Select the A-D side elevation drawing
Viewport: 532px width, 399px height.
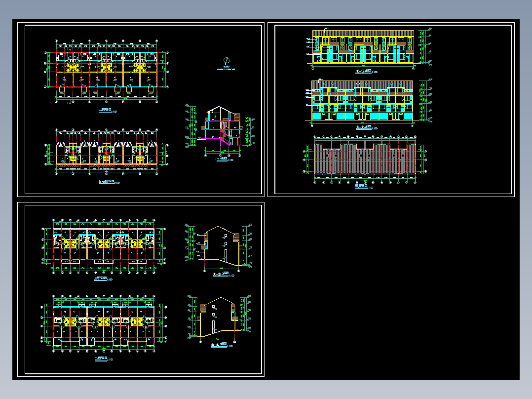[222, 247]
